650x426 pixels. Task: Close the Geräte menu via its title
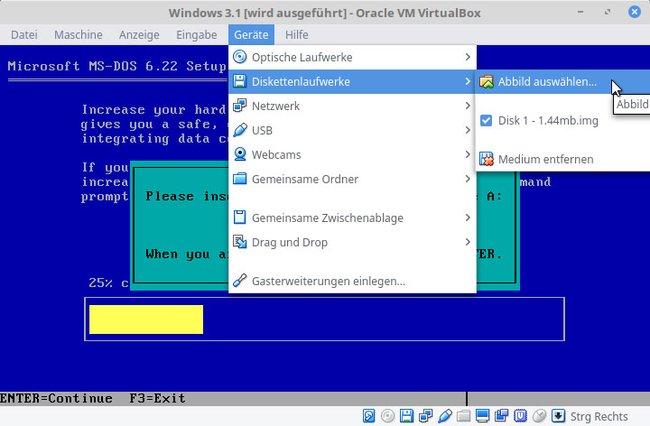point(251,35)
